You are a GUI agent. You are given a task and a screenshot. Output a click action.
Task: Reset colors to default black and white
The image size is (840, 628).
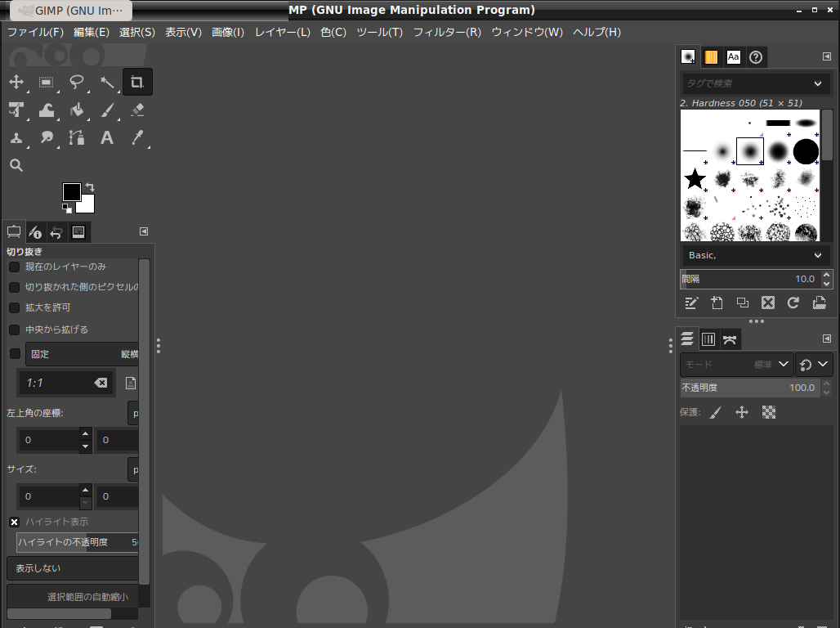[x=66, y=208]
